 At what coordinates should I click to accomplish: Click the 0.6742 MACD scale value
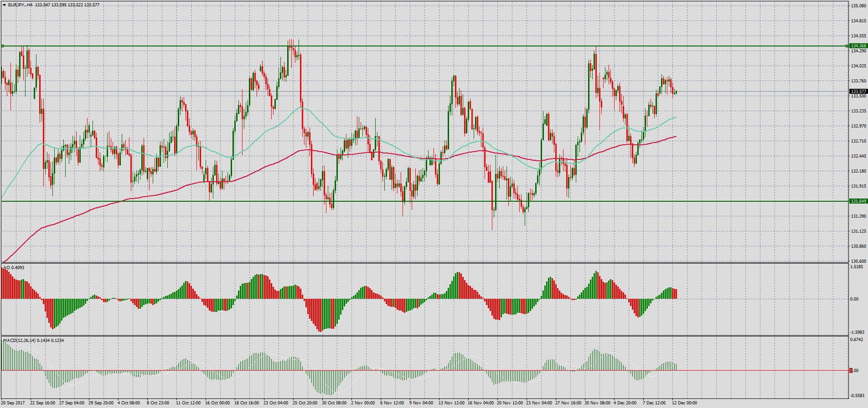857,340
